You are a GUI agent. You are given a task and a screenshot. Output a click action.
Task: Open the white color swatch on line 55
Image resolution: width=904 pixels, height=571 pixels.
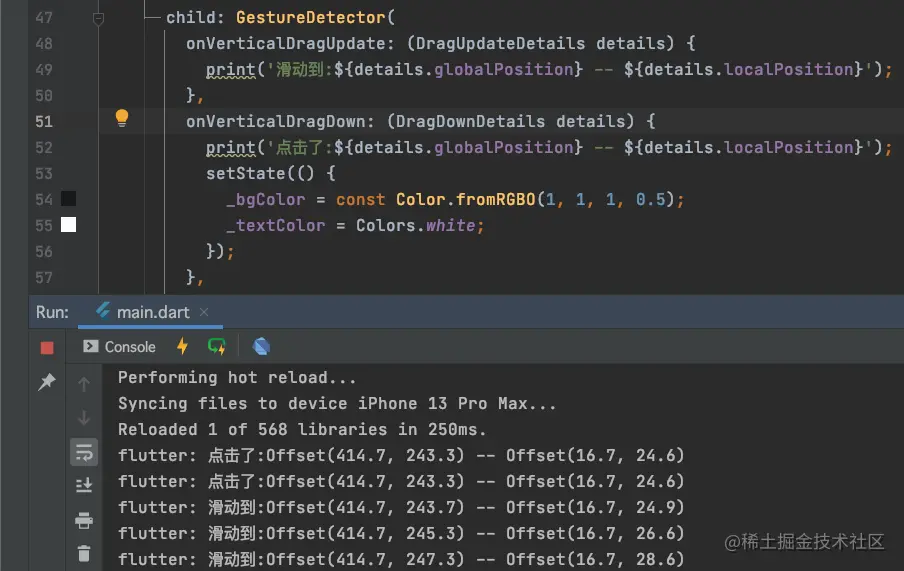click(68, 225)
